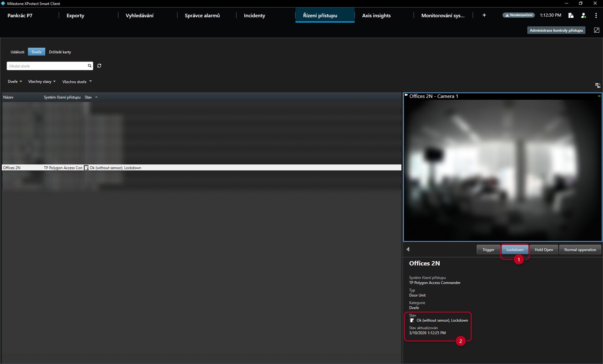This screenshot has width=603, height=364.
Task: Toggle the Lockdown door command
Action: [x=515, y=250]
